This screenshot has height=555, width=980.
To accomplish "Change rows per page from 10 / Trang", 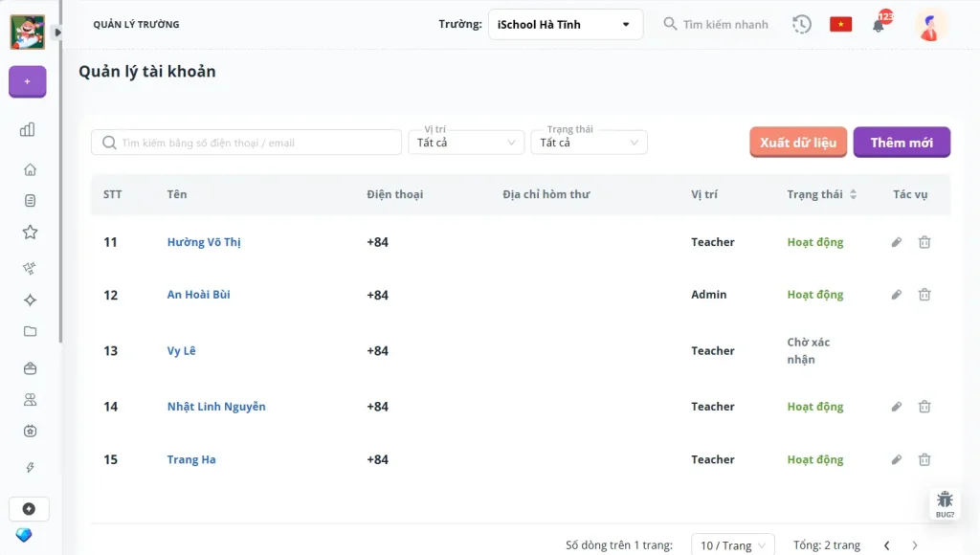I will [x=733, y=545].
